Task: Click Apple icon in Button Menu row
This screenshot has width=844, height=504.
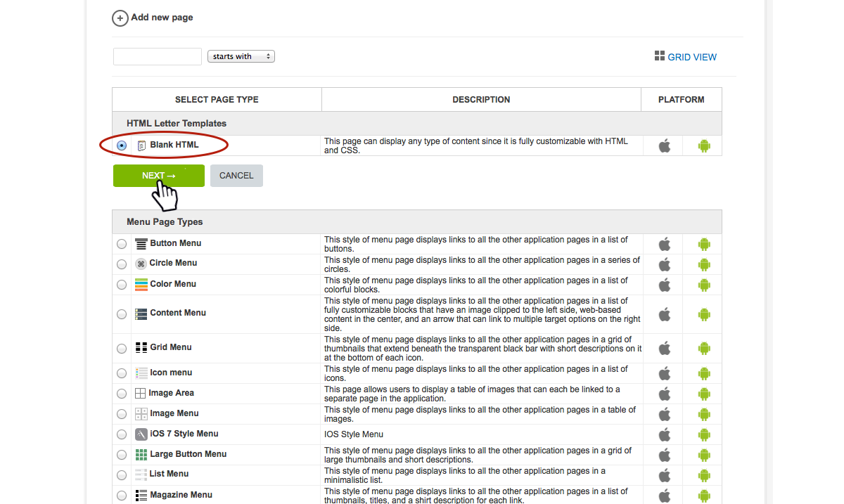Action: (665, 244)
